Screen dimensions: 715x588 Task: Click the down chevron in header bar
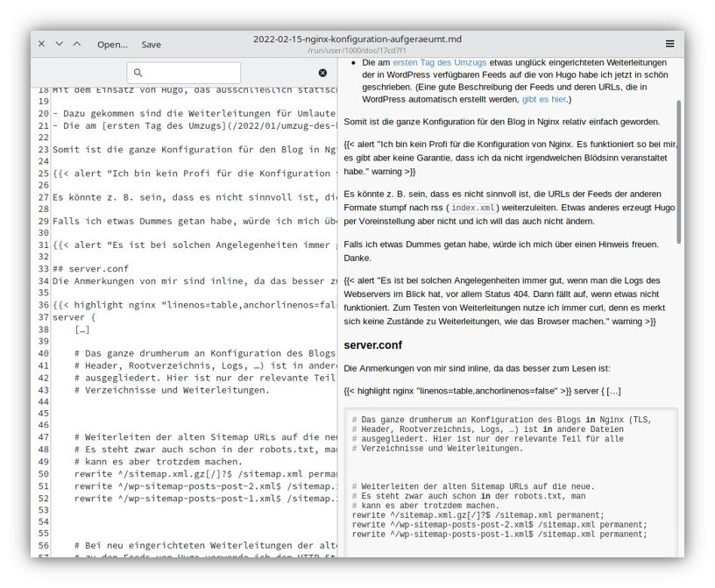pyautogui.click(x=60, y=44)
